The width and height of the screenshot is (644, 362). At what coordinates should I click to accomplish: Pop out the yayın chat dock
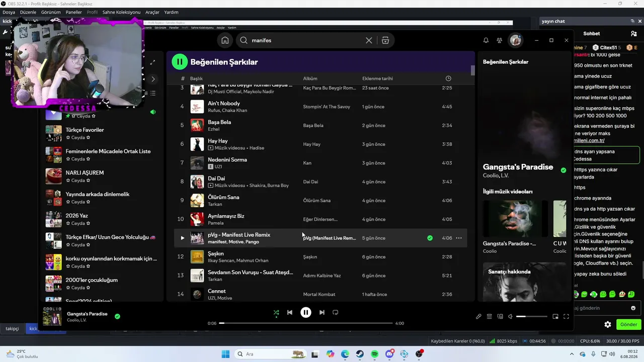pyautogui.click(x=632, y=21)
